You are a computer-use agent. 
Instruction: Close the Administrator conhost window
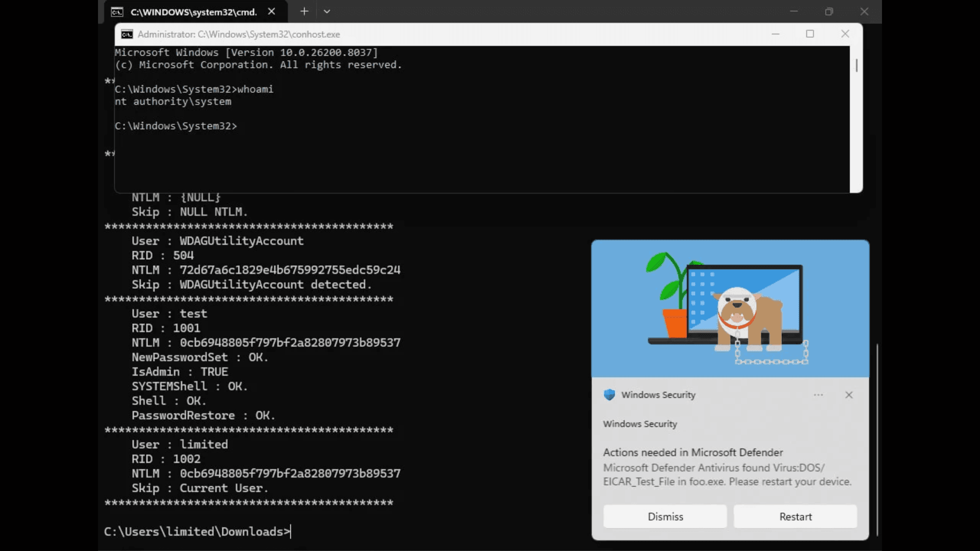pos(845,34)
